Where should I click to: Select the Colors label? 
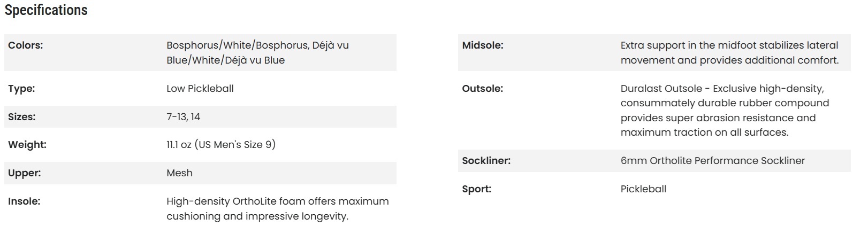point(26,45)
